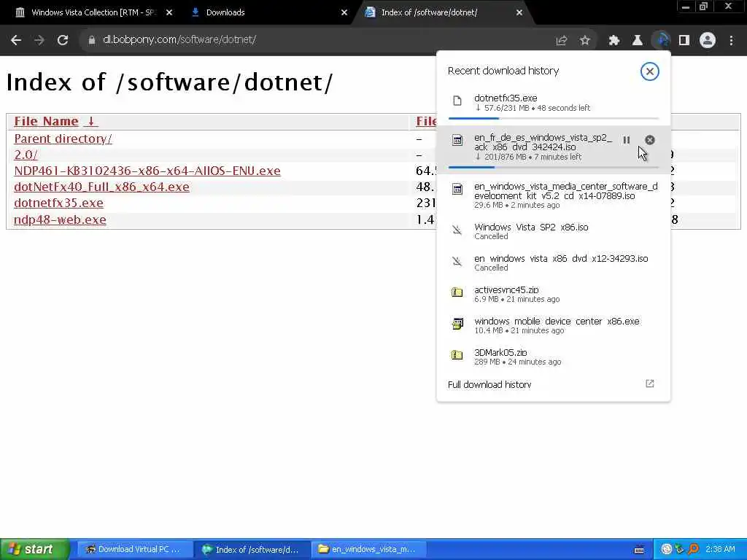Click the downloads toolbar icon

coord(661,41)
